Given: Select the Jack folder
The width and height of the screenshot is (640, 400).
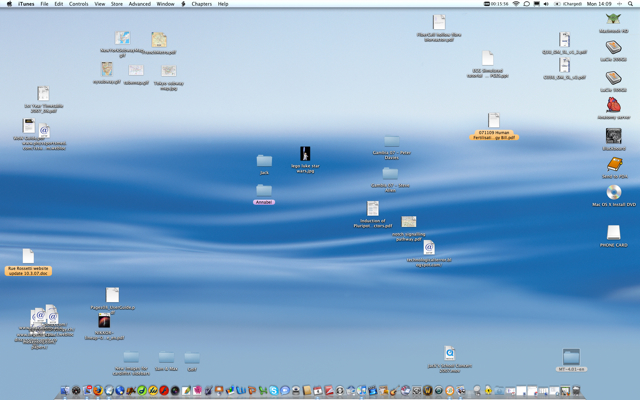Looking at the screenshot, I should coord(264,160).
